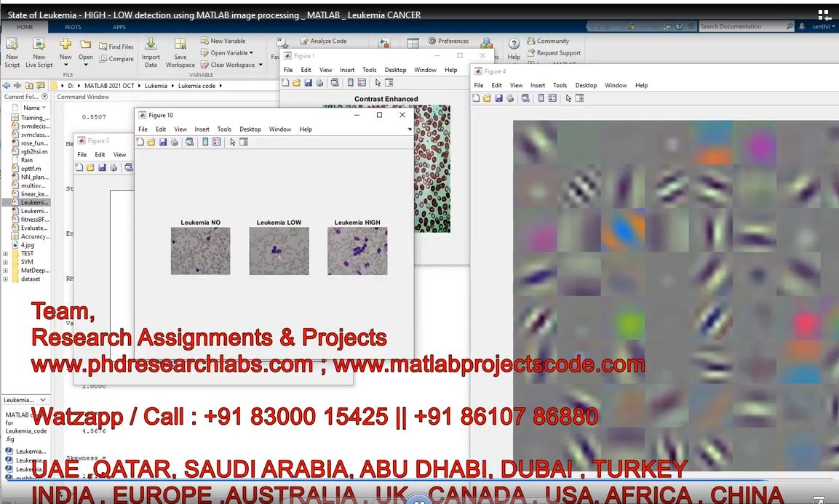Expand the TEST folder in file tree

[x=6, y=254]
